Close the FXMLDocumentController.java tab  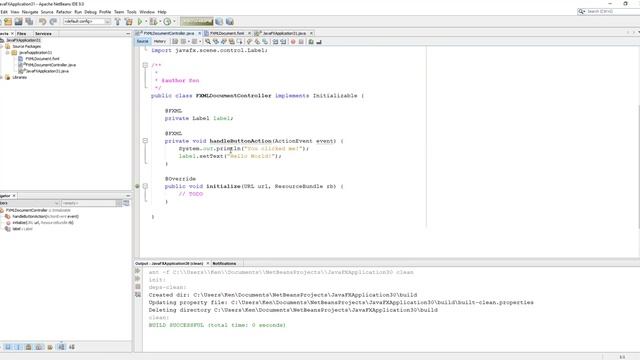click(200, 33)
